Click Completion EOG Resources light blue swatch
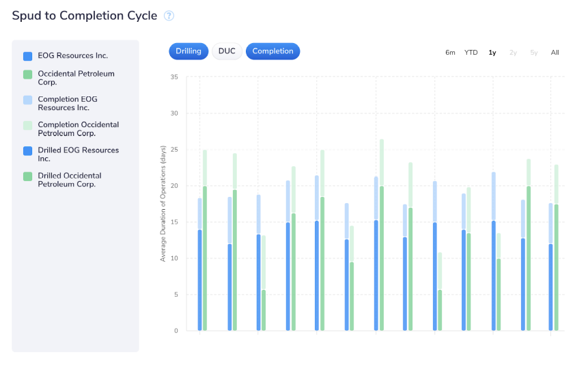The width and height of the screenshot is (588, 365). tap(28, 100)
